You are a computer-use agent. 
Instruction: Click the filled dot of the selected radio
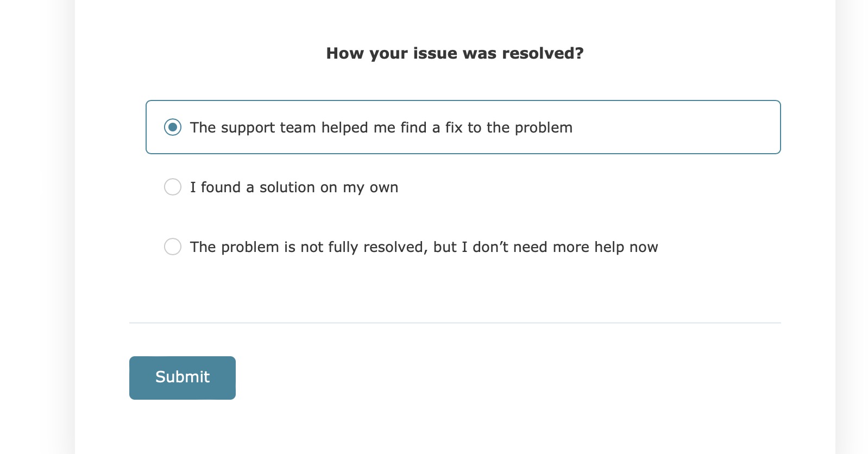[x=173, y=127]
